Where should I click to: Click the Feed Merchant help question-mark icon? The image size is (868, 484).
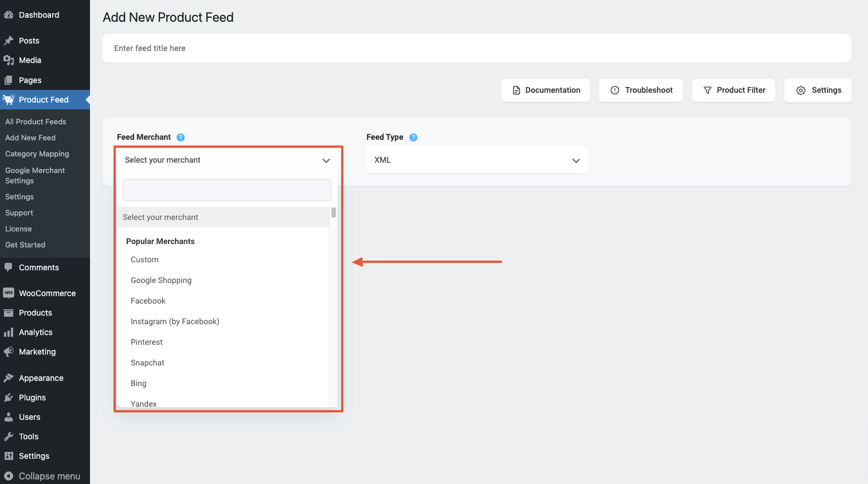(x=180, y=137)
